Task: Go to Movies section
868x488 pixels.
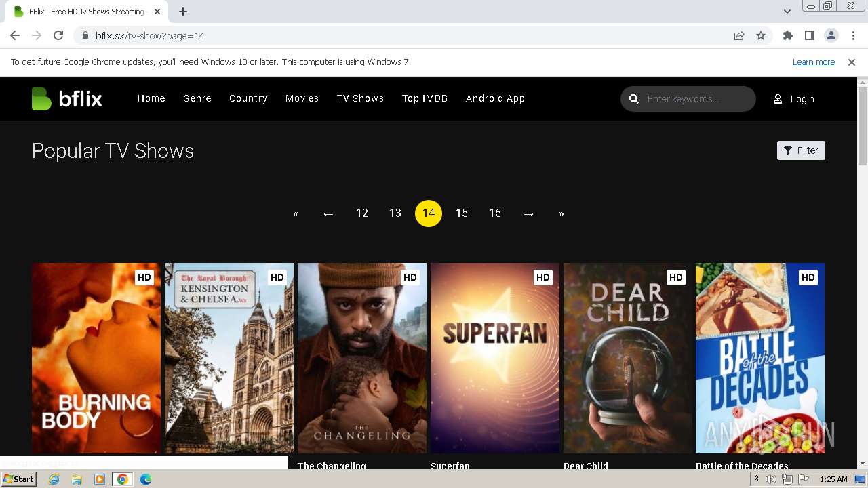Action: [x=302, y=98]
